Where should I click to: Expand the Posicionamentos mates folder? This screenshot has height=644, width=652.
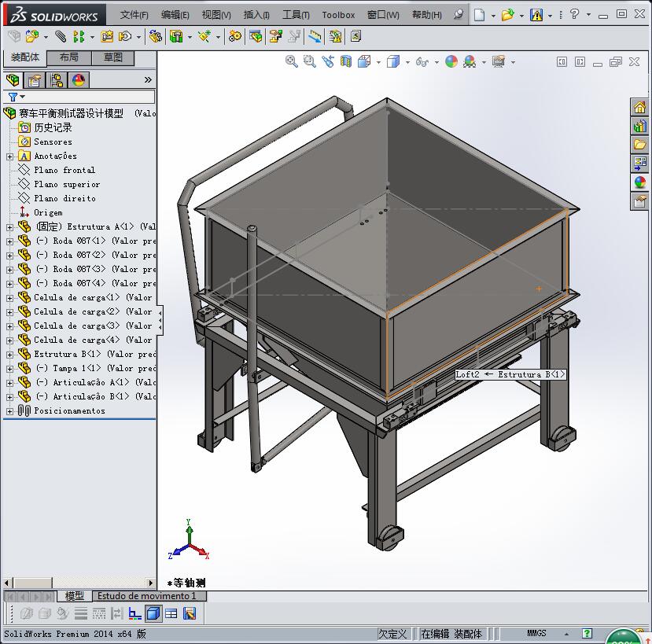[9, 411]
